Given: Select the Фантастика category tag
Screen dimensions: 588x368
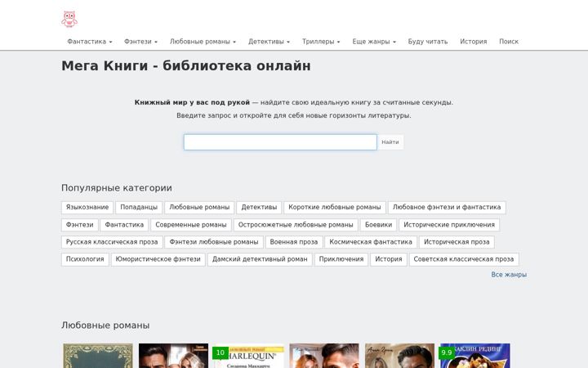Looking at the screenshot, I should pyautogui.click(x=124, y=225).
